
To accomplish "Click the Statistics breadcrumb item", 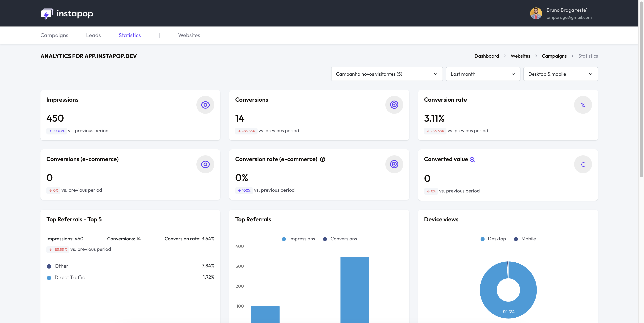I will [x=588, y=56].
